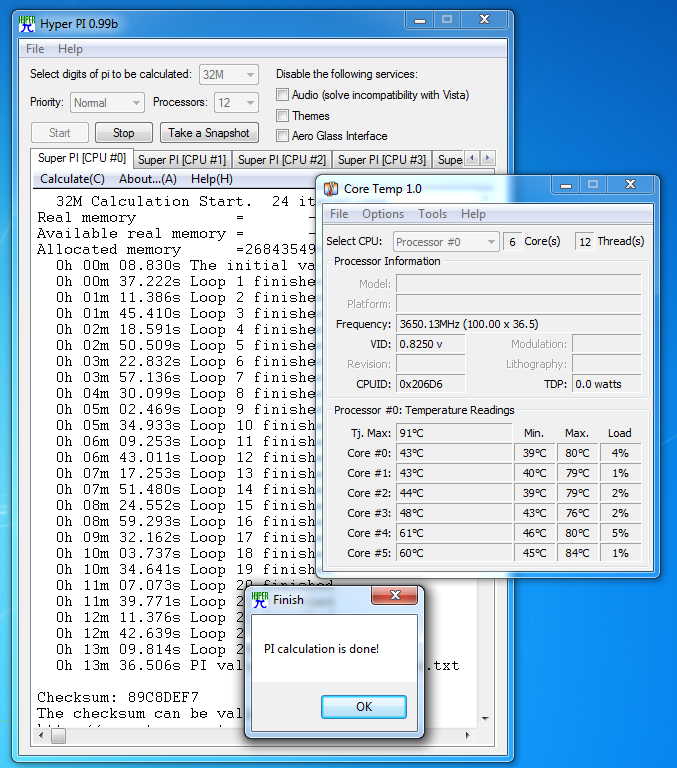Click Core #2 temperature 44°C
Viewport: 677px width, 768px height.
(x=454, y=493)
